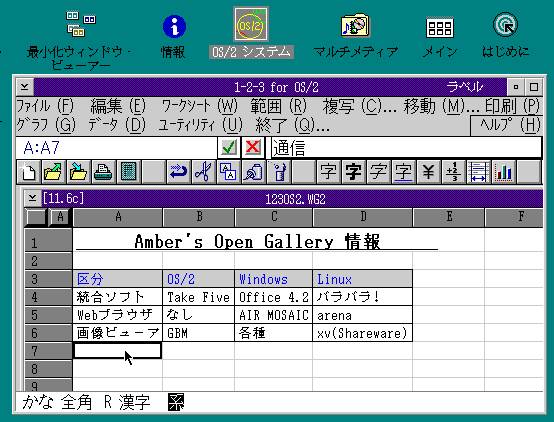The image size is (554, 422).
Task: Open the 1-2-3 window system menu
Action: [25, 87]
